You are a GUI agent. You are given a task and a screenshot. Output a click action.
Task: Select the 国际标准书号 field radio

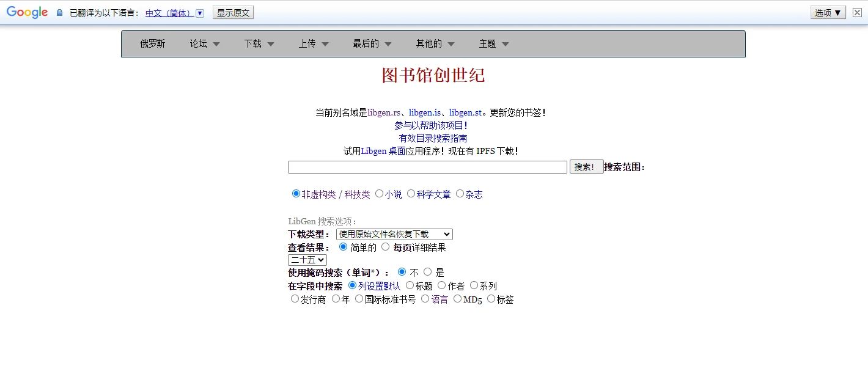coord(359,299)
